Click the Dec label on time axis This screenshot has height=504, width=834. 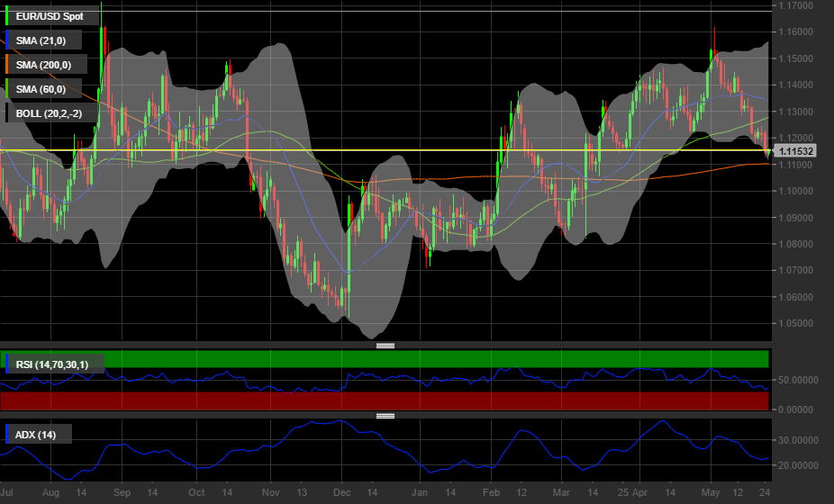pyautogui.click(x=341, y=493)
